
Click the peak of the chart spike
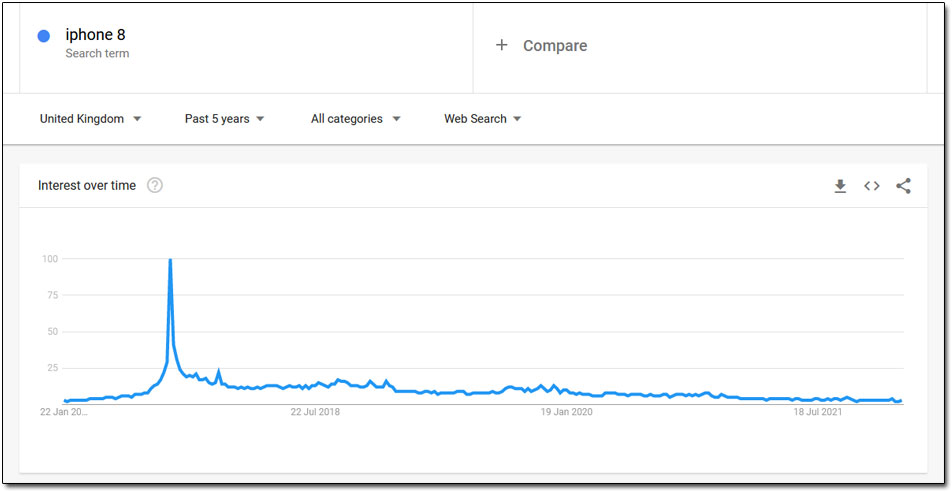click(170, 260)
